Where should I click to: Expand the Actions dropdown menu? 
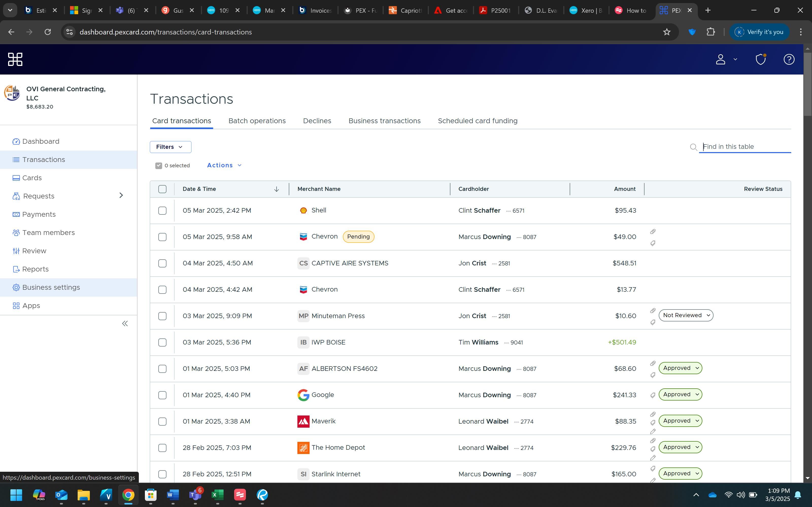(224, 165)
